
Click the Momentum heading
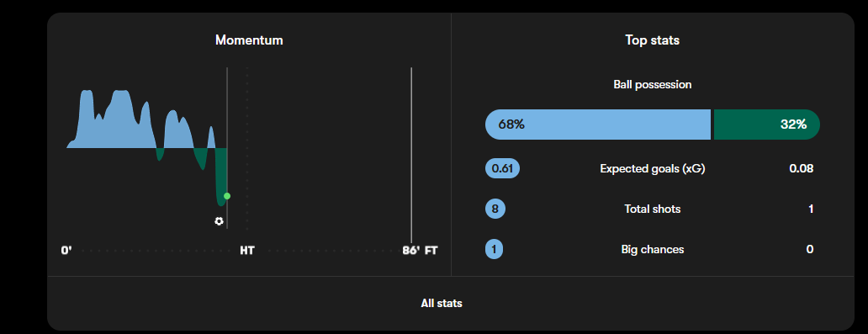click(249, 40)
